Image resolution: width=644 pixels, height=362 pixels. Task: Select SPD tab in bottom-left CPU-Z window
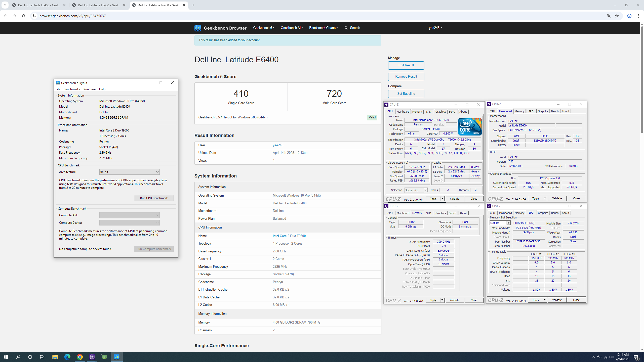point(428,213)
